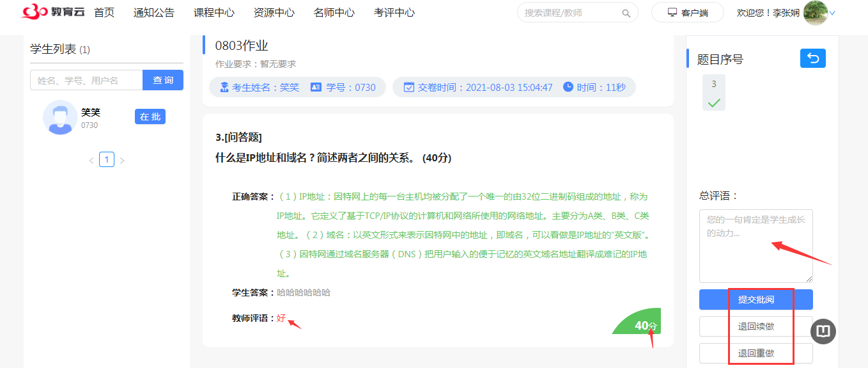Focus the 姓名、学号、用户名 search field
Viewport: 868px width, 368px height.
pyautogui.click(x=86, y=80)
